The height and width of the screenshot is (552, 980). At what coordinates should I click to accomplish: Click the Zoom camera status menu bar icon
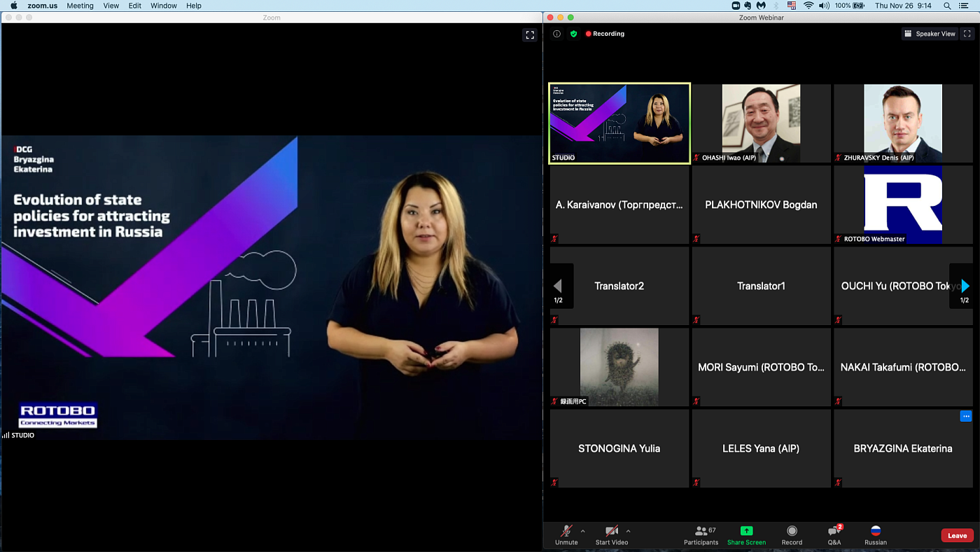coord(736,6)
